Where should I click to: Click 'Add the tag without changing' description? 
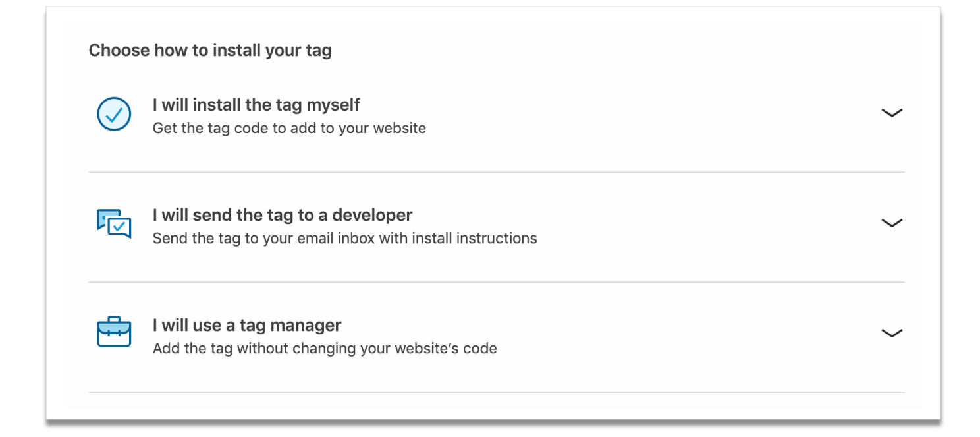point(325,348)
